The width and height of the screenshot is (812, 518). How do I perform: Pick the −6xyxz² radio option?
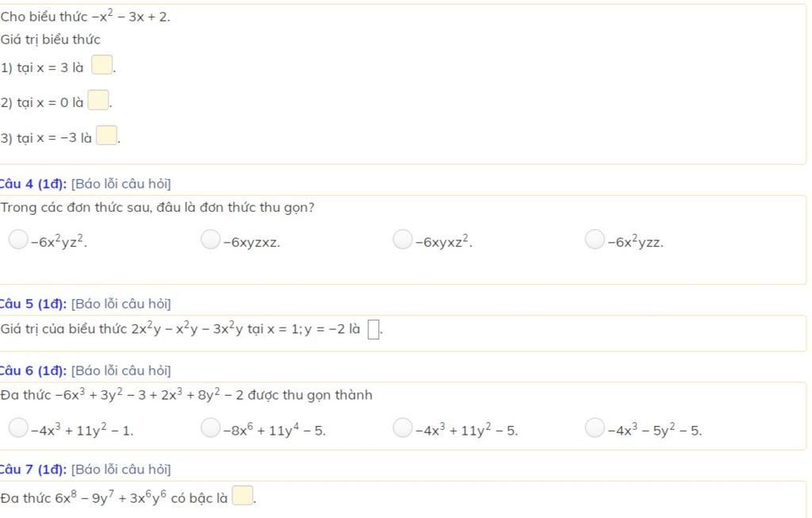point(402,240)
